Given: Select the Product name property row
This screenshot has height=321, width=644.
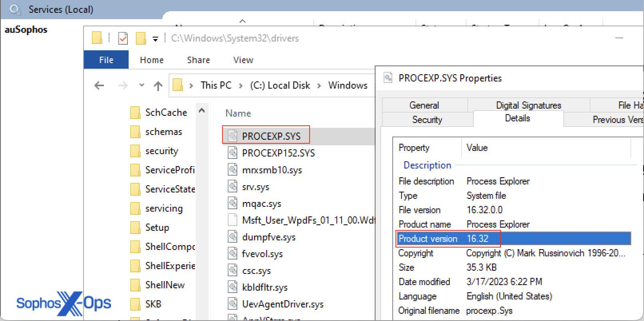Looking at the screenshot, I should tap(515, 224).
